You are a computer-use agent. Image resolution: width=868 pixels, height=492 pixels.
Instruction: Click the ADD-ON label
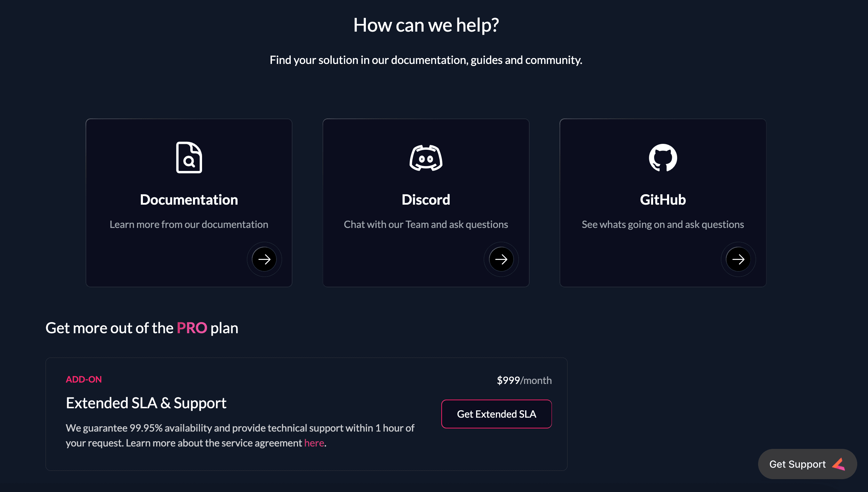pyautogui.click(x=84, y=379)
